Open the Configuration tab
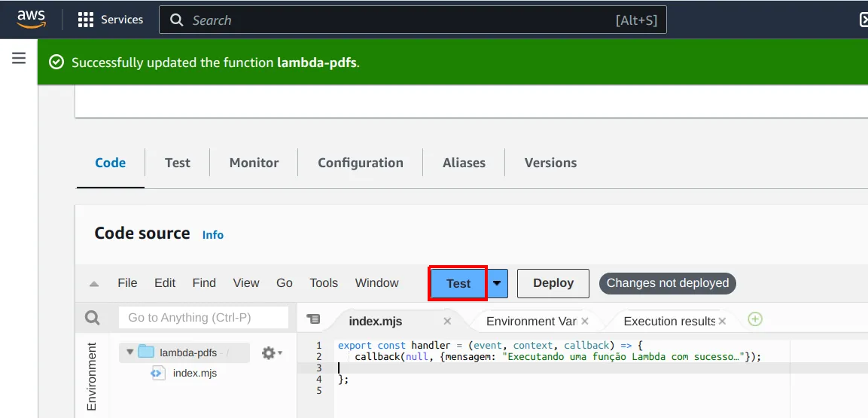This screenshot has height=418, width=868. click(x=361, y=163)
